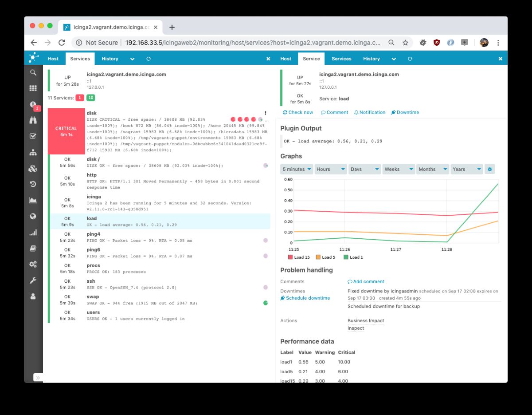Image resolution: width=532 pixels, height=415 pixels.
Task: Select the Host tab in right panel
Action: pos(286,58)
